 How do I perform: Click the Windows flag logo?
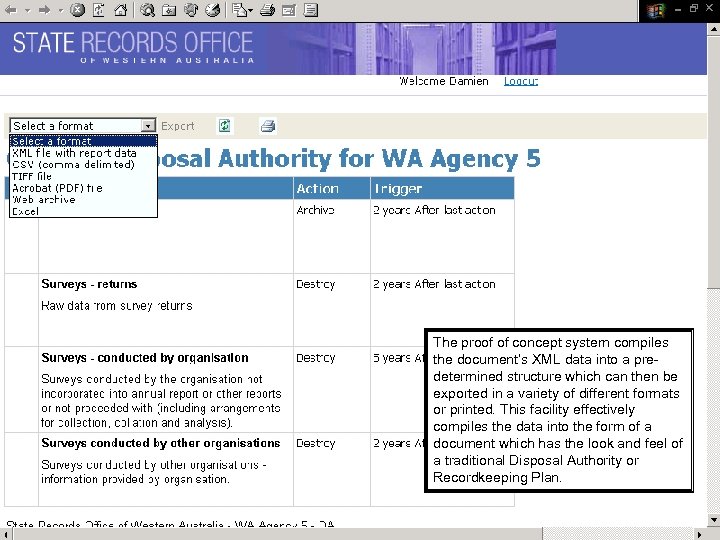(x=656, y=10)
